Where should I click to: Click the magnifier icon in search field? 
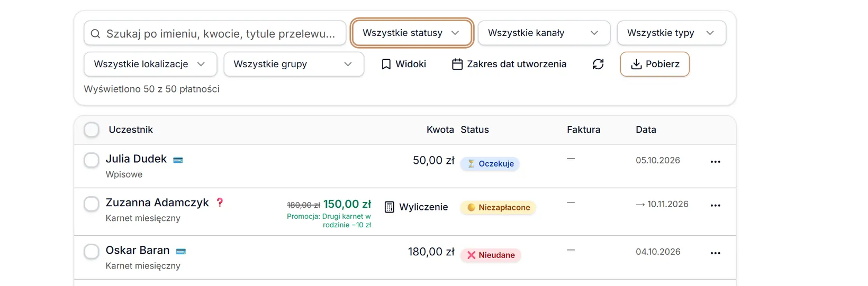(x=95, y=34)
